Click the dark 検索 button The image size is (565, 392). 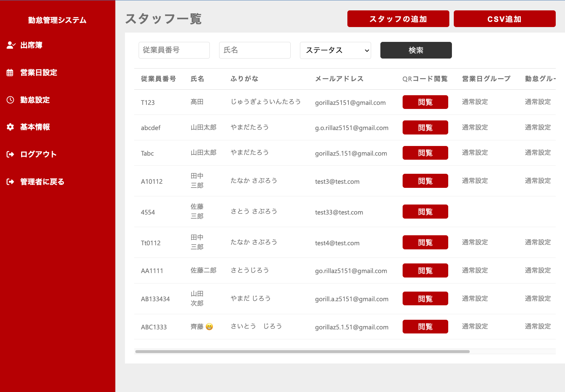pyautogui.click(x=416, y=50)
